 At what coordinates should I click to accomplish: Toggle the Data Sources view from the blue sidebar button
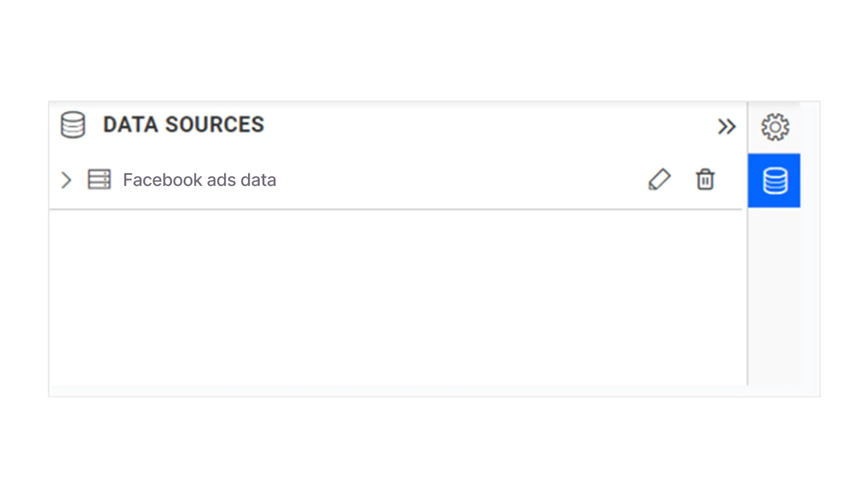(x=774, y=181)
